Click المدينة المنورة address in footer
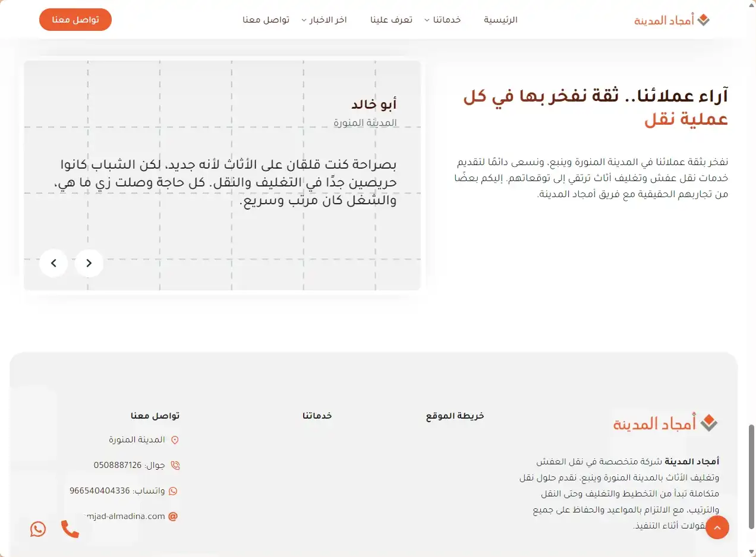This screenshot has height=557, width=756. (x=137, y=439)
